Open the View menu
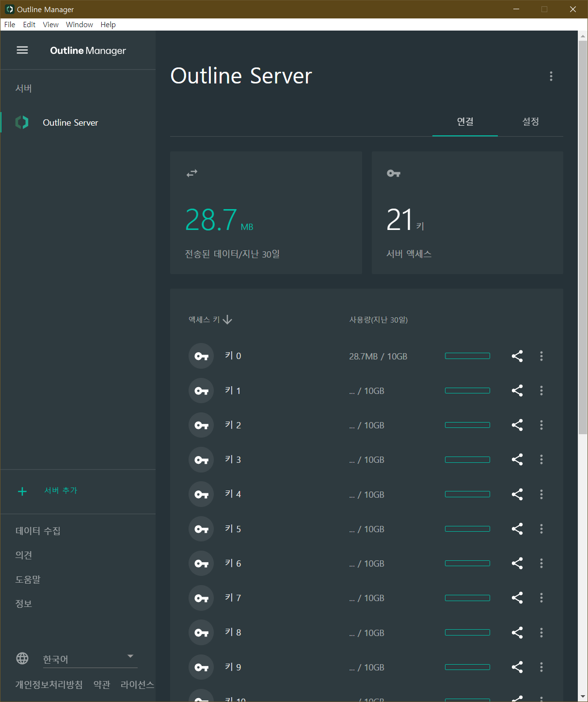Viewport: 588px width, 702px height. coord(50,24)
